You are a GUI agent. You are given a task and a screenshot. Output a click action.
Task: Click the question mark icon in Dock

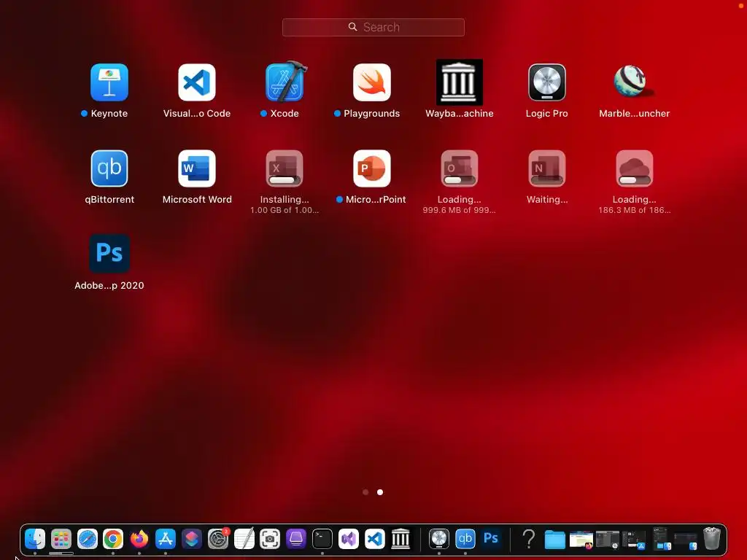pos(528,539)
